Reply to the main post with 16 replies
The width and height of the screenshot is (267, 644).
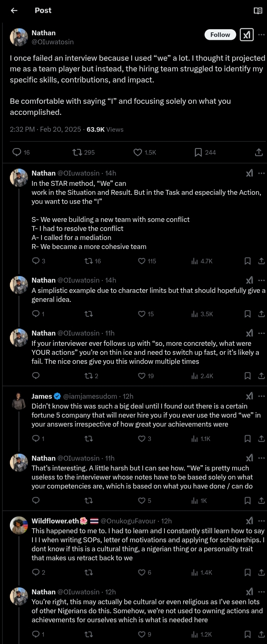[17, 152]
